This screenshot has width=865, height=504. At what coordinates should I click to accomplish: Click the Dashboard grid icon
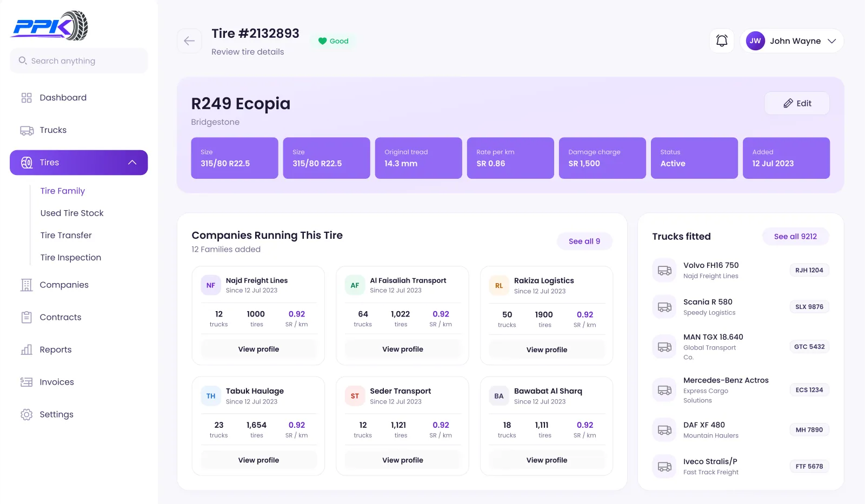point(26,98)
